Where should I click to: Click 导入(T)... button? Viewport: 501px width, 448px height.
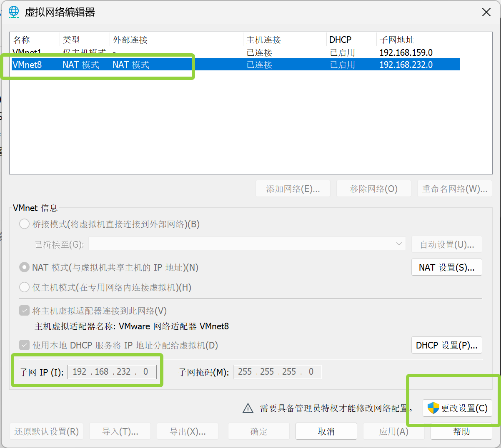tap(120, 431)
